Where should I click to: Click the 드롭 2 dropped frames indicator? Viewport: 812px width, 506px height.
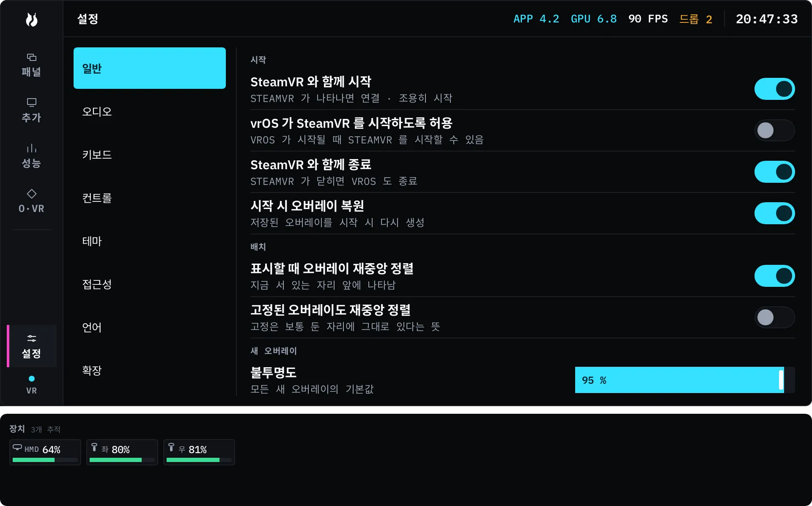[696, 19]
